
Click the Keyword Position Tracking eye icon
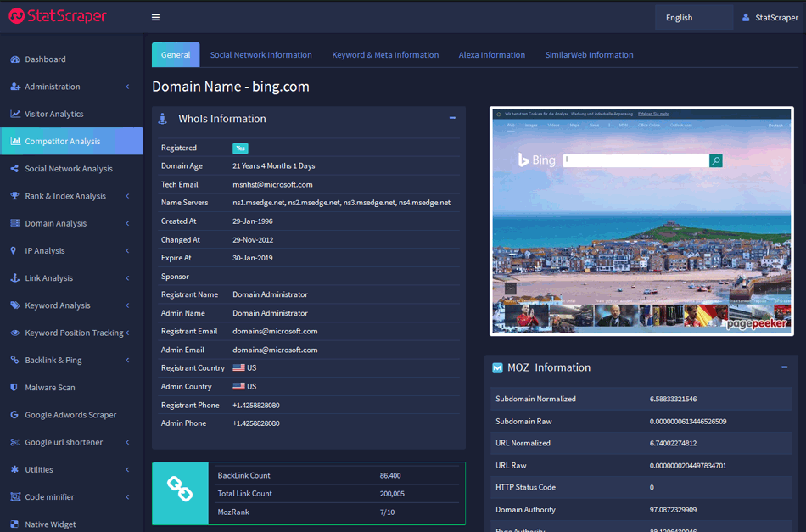coord(15,333)
